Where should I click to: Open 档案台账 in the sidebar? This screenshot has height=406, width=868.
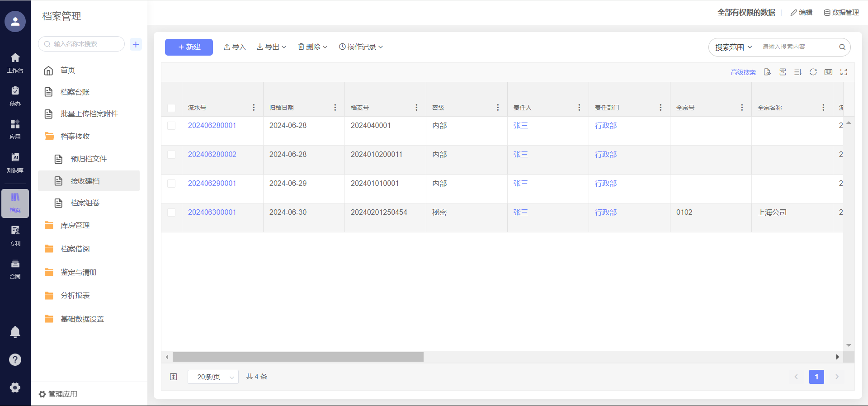(x=75, y=92)
